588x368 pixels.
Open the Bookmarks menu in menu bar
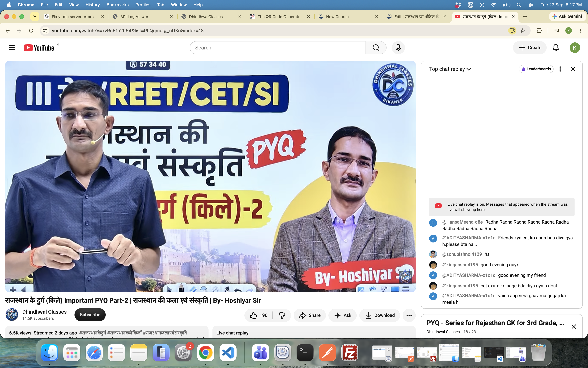pyautogui.click(x=118, y=5)
